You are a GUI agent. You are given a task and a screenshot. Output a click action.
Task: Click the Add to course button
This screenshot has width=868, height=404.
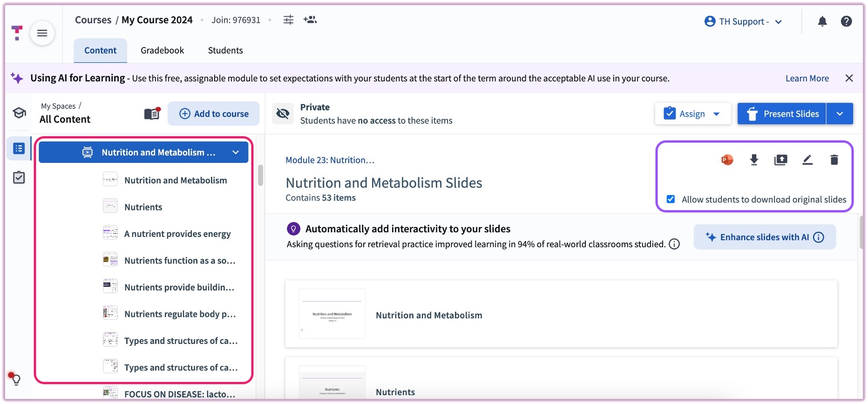214,114
